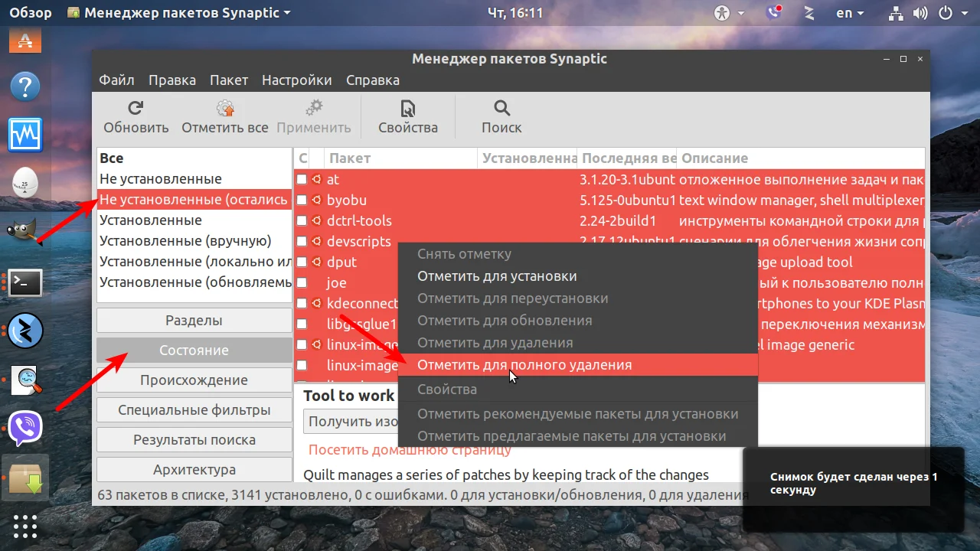Click the Специальные фильтры button
980x551 pixels.
(x=194, y=410)
